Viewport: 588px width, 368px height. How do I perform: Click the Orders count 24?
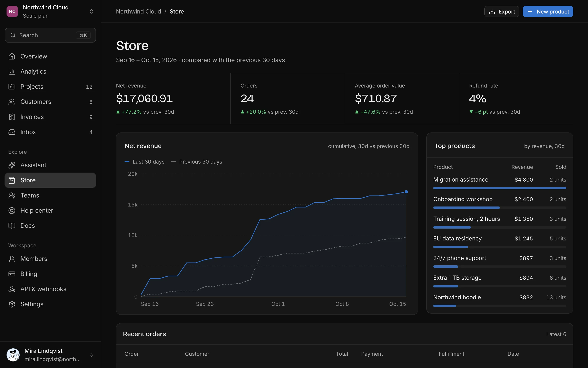(x=247, y=98)
